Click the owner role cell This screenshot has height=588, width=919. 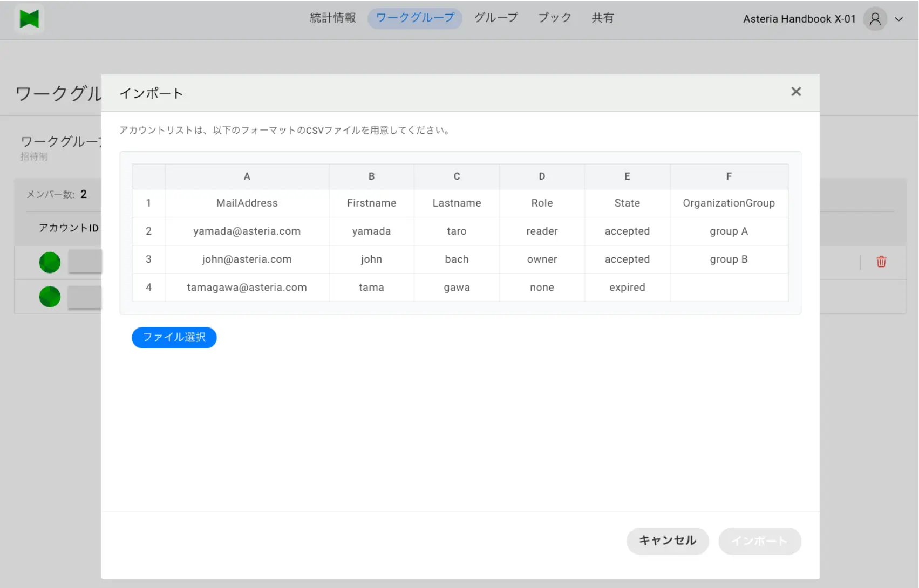pyautogui.click(x=542, y=259)
